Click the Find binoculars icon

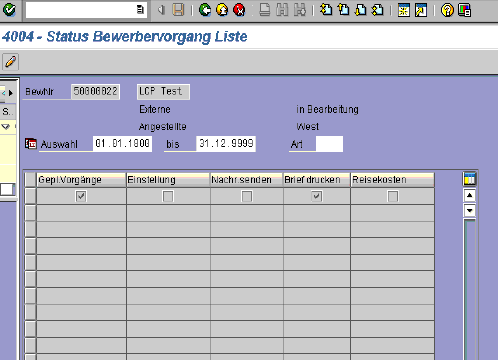pyautogui.click(x=282, y=10)
